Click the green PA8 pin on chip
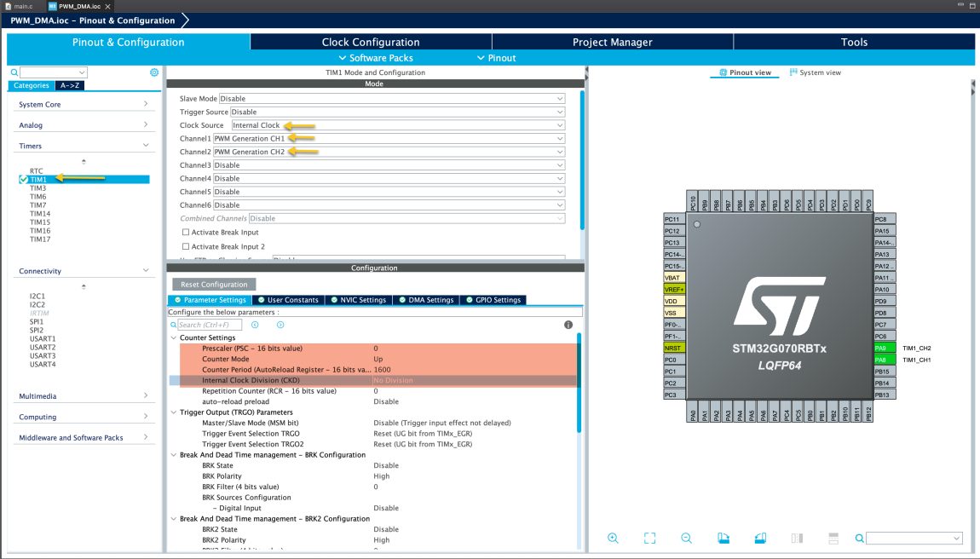This screenshot has width=980, height=559. pos(884,360)
